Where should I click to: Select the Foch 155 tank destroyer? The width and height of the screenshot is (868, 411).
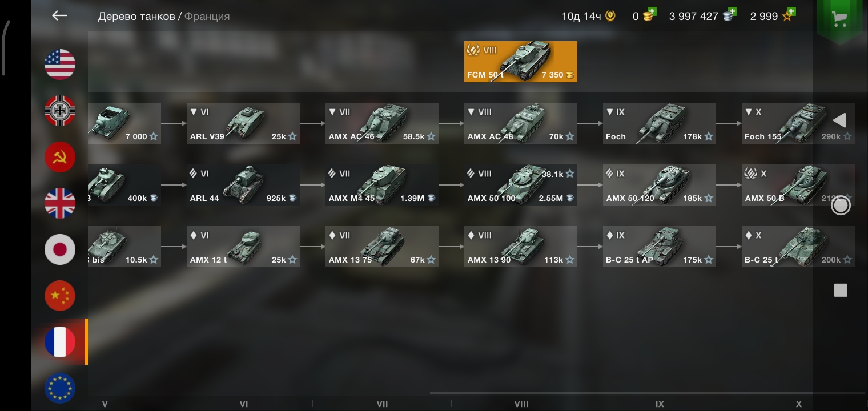point(798,123)
